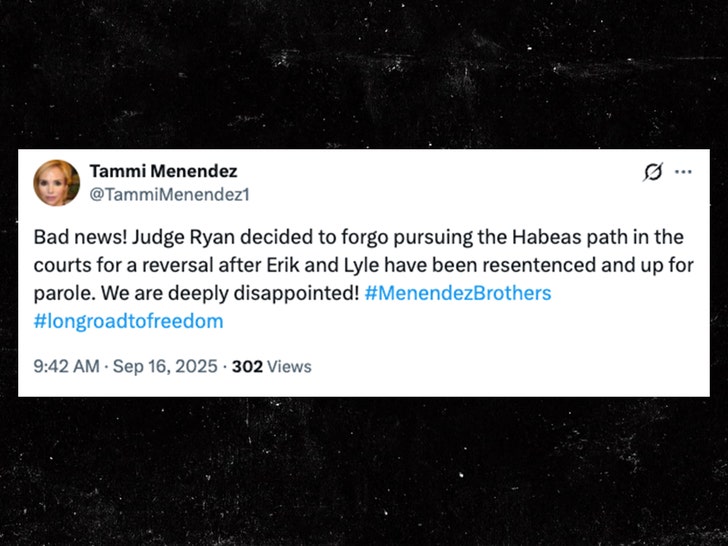Open the three-dot more options menu

(683, 172)
